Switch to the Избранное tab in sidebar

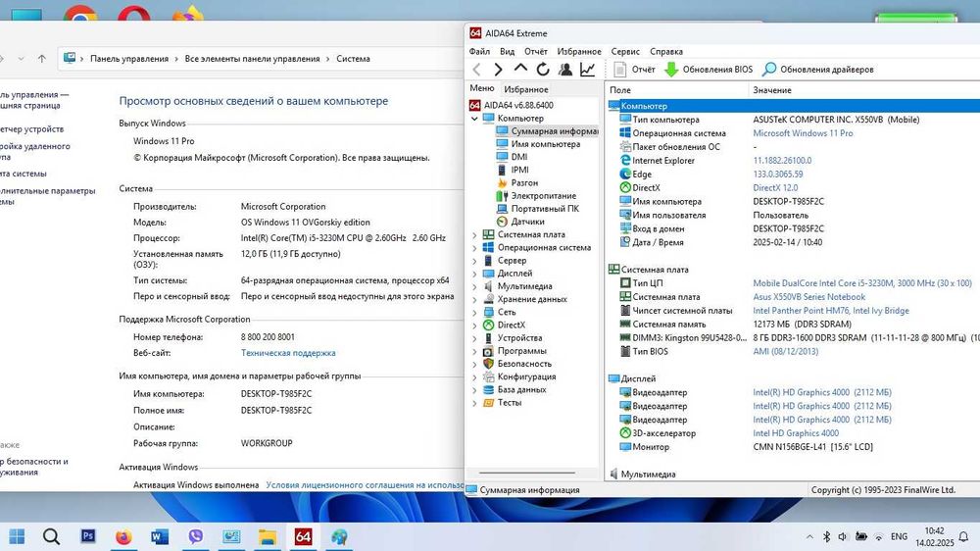(526, 89)
